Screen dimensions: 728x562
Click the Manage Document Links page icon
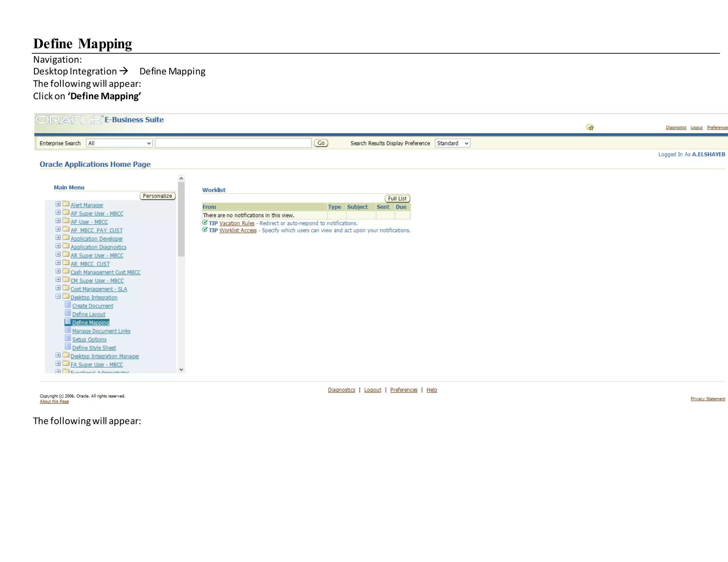pyautogui.click(x=68, y=330)
